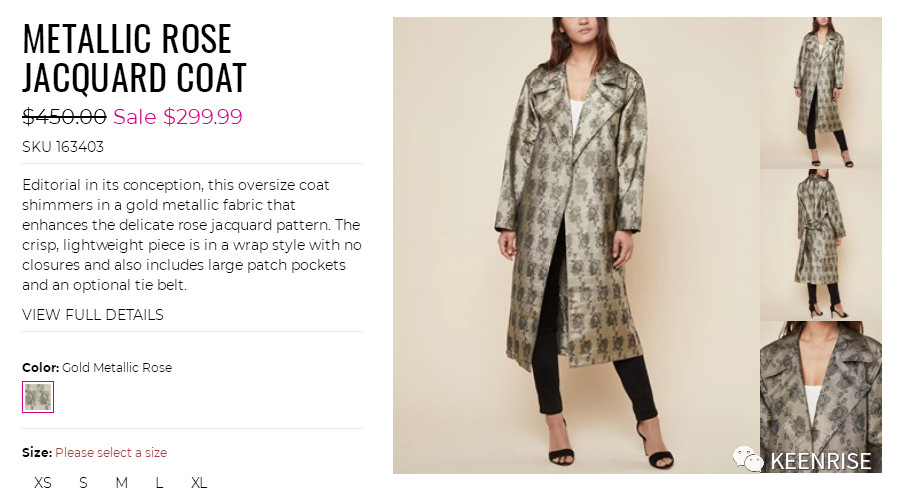Click the WeChat logo icon watermark
902x499 pixels.
747,459
